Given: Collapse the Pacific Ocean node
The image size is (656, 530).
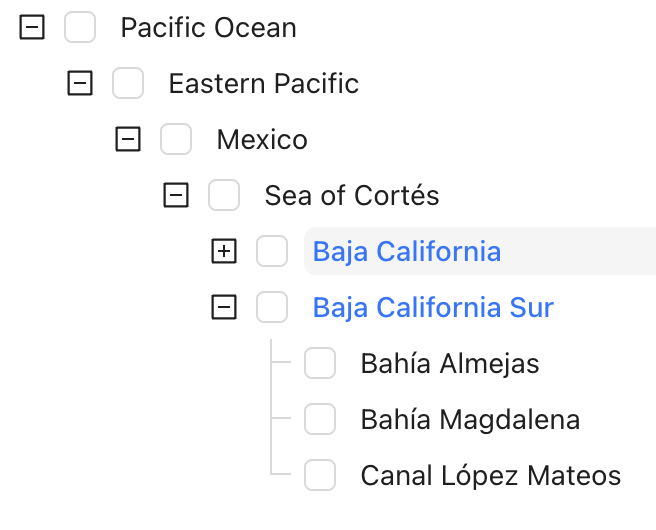Looking at the screenshot, I should tap(32, 28).
